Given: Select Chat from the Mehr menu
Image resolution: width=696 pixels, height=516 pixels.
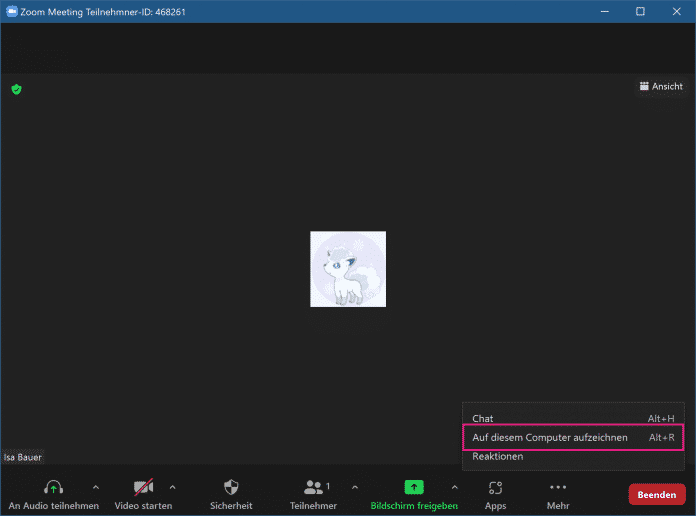Looking at the screenshot, I should [483, 418].
